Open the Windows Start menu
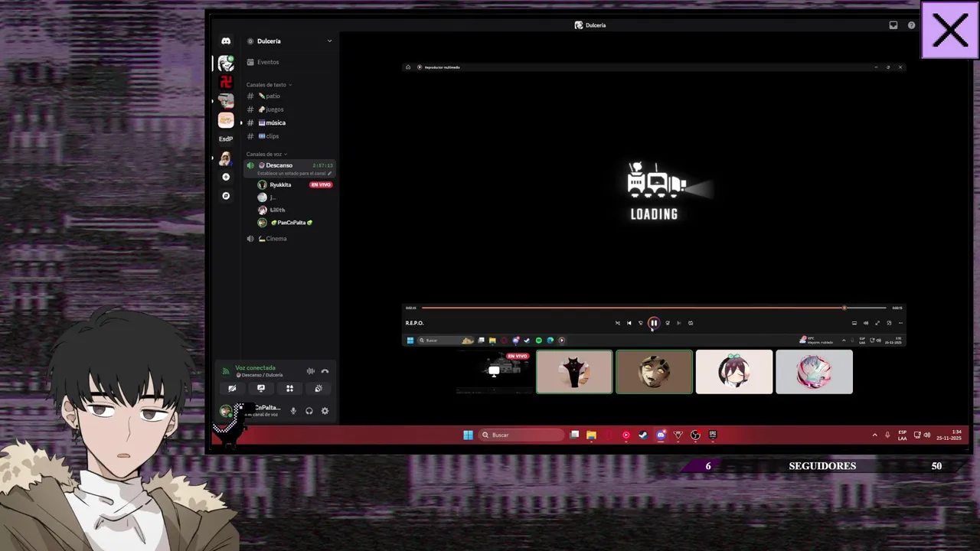The width and height of the screenshot is (980, 551). 468,435
